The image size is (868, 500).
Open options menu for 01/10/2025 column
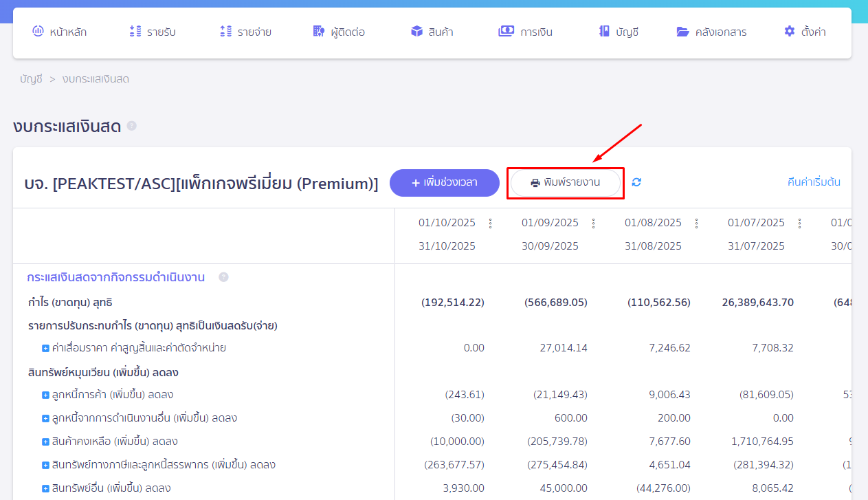491,224
